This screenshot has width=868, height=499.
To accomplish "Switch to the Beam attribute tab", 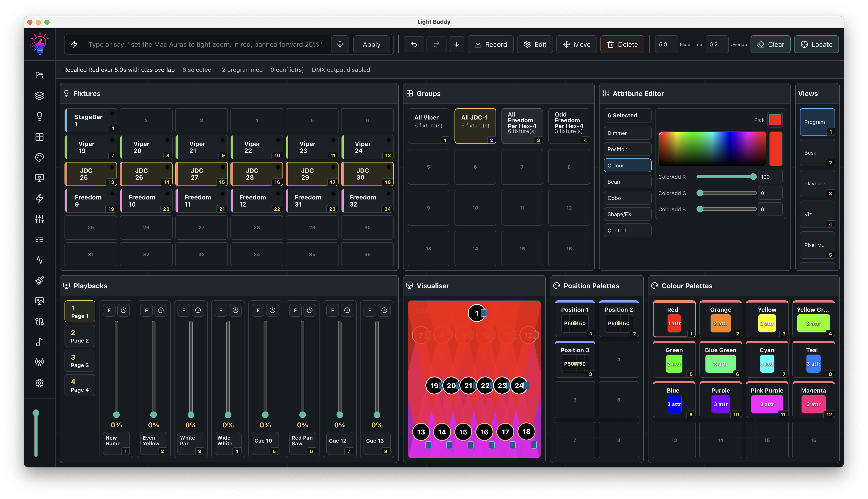I will (627, 182).
